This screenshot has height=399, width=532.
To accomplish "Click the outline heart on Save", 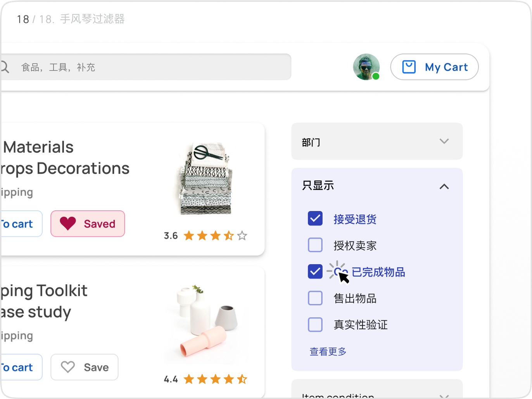I will tap(68, 367).
